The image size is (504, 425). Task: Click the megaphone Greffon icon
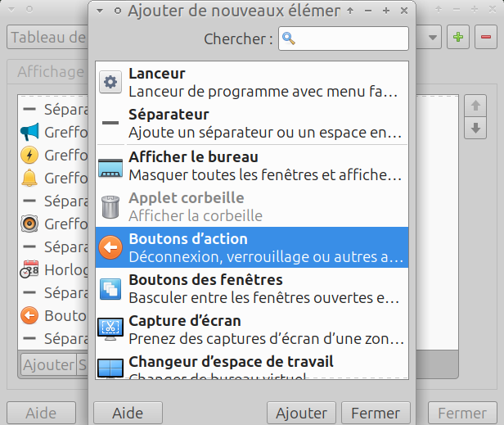(x=30, y=131)
